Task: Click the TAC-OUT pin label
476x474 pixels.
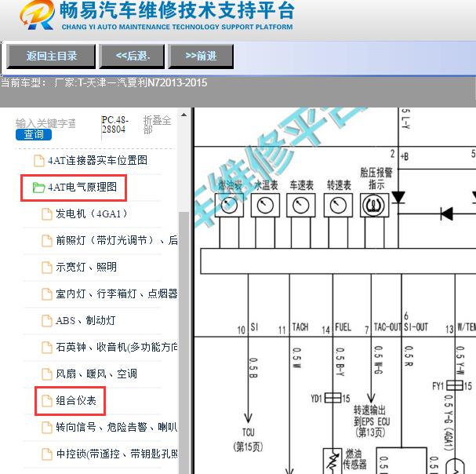Action: [387, 327]
